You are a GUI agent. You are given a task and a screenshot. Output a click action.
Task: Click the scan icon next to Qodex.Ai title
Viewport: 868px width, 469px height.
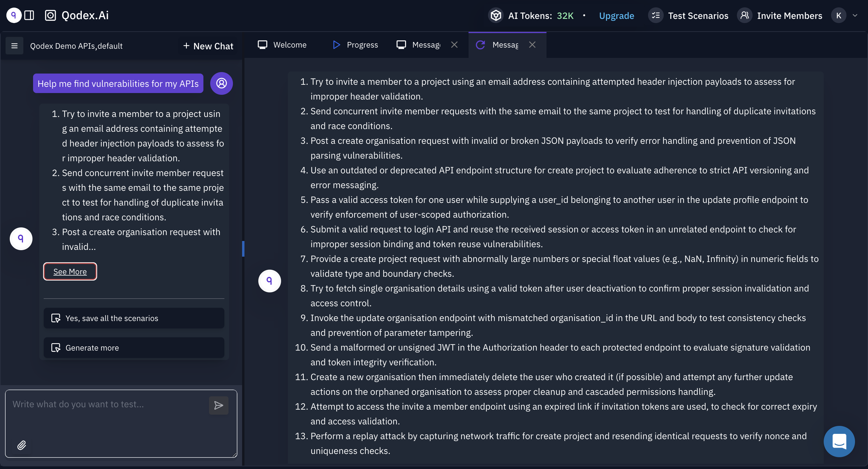click(50, 15)
